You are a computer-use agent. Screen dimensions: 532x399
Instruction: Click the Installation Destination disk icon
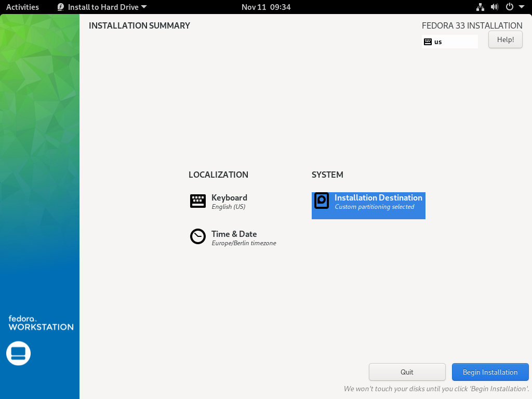[x=321, y=201]
